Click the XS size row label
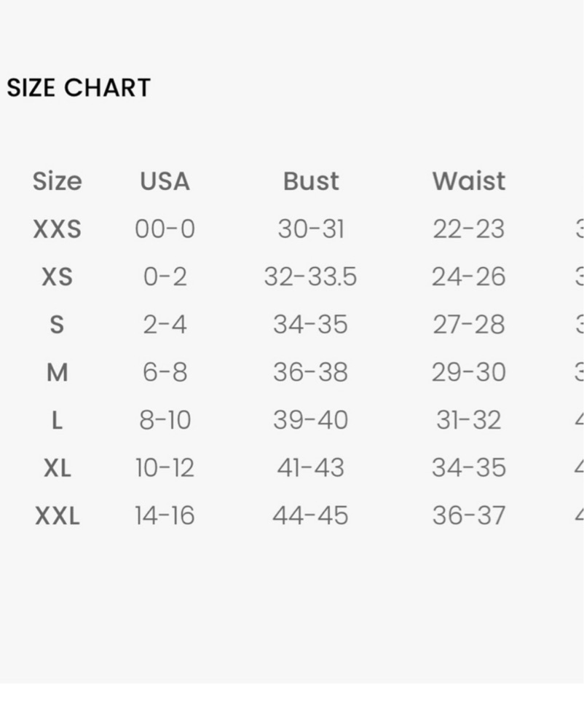Image resolution: width=584 pixels, height=728 pixels. click(x=57, y=277)
